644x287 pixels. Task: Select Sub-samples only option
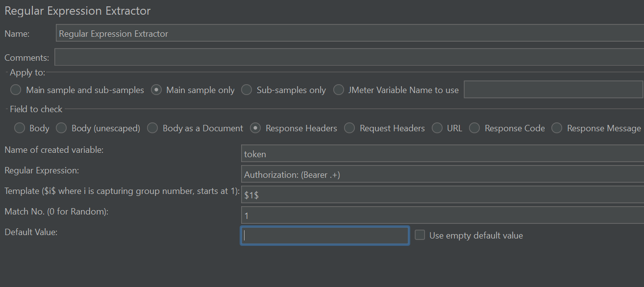[247, 90]
